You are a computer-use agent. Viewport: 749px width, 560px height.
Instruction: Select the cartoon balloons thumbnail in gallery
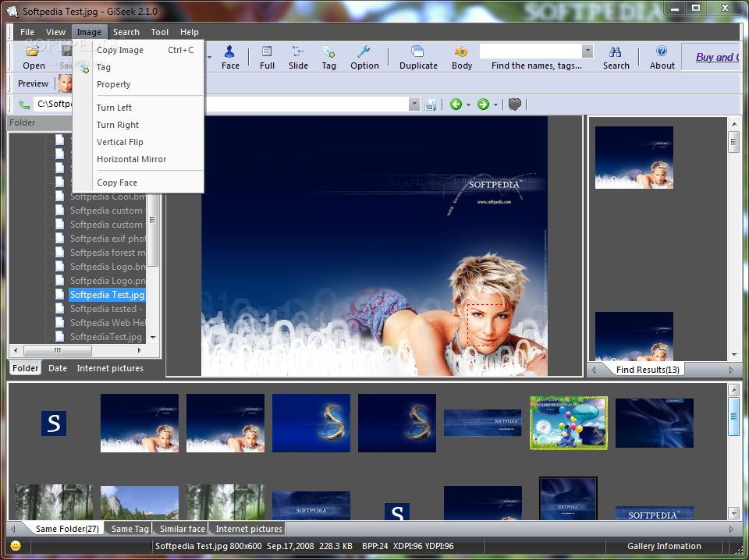pyautogui.click(x=569, y=423)
